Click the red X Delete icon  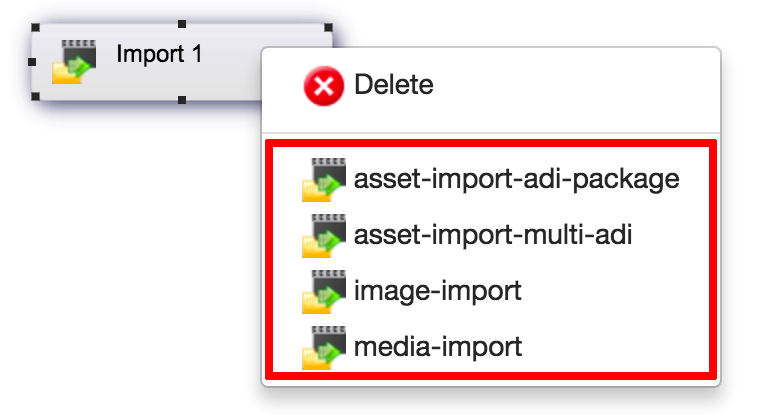coord(323,86)
